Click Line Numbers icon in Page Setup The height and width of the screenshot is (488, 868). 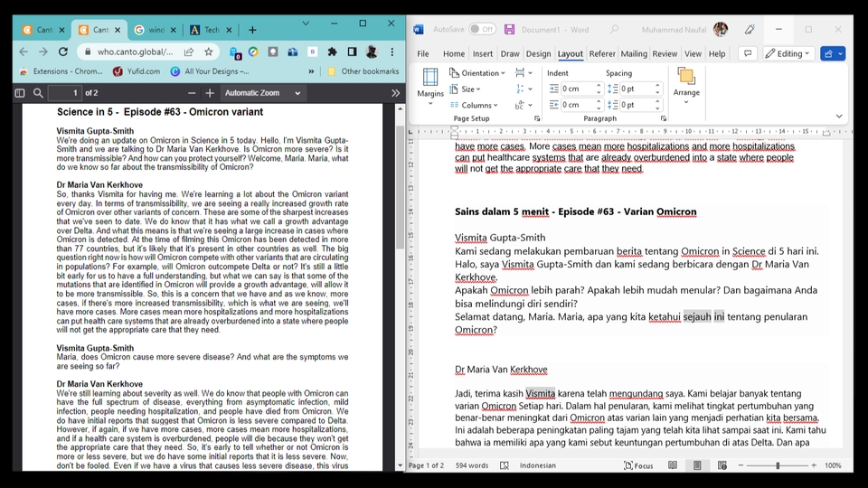(524, 89)
